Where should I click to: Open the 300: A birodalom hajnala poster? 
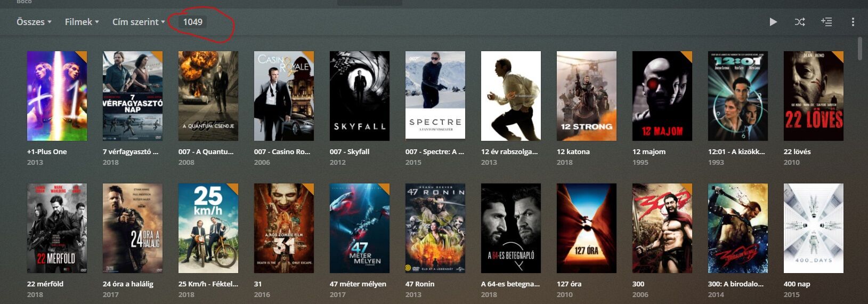tap(738, 228)
